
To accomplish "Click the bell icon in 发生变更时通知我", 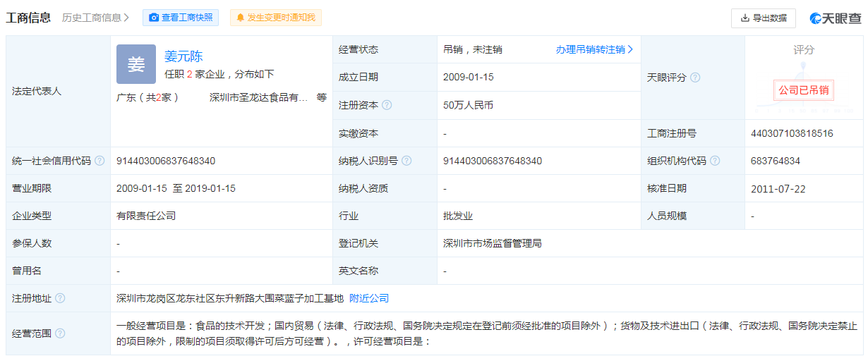I will click(241, 18).
